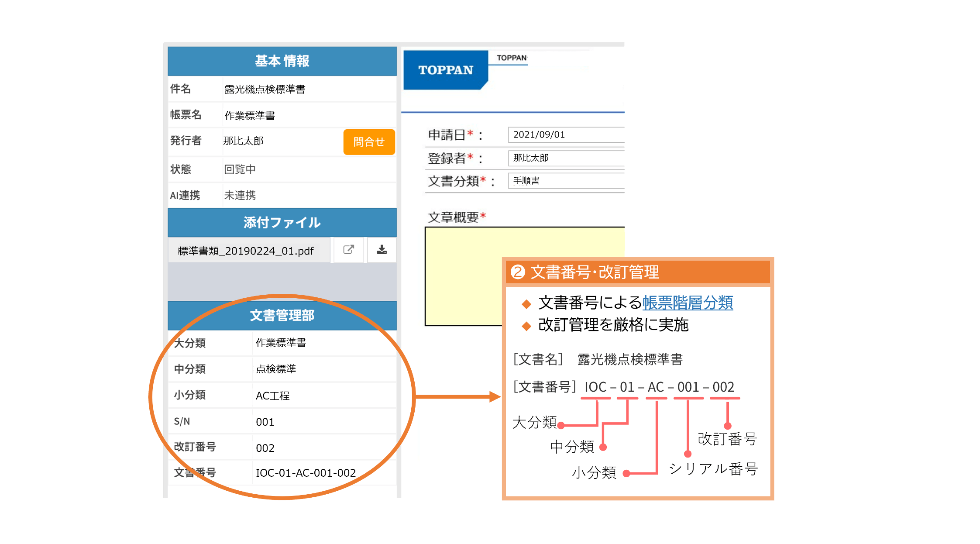Select 帳票名 value 作業標準書

point(250,116)
